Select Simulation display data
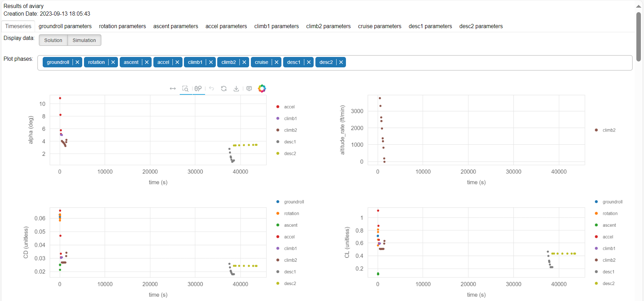 click(x=84, y=40)
